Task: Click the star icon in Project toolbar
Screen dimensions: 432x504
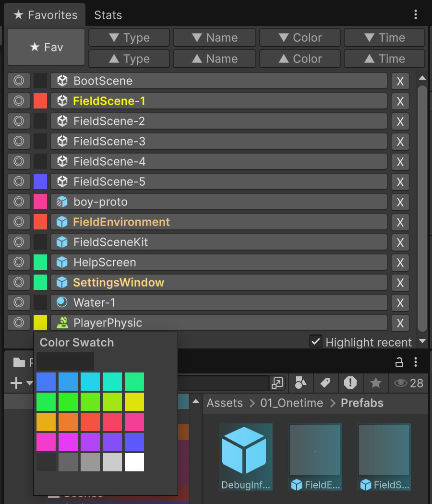Action: pyautogui.click(x=375, y=383)
